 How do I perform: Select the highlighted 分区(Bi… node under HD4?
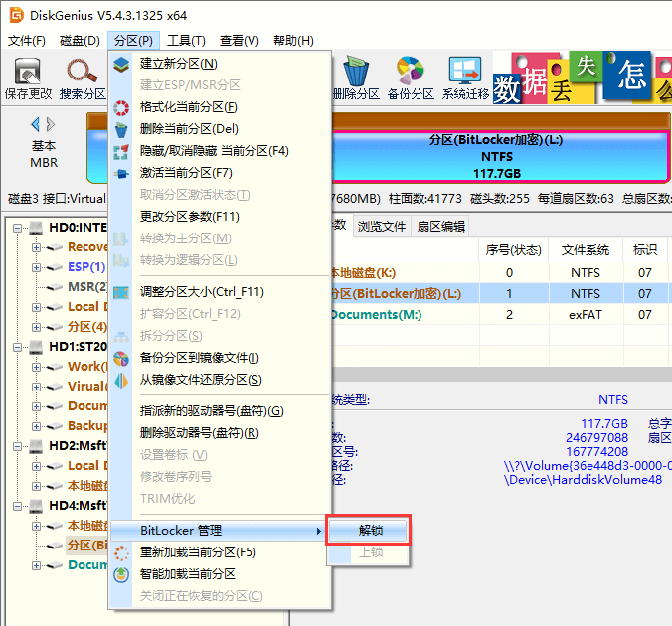click(87, 546)
